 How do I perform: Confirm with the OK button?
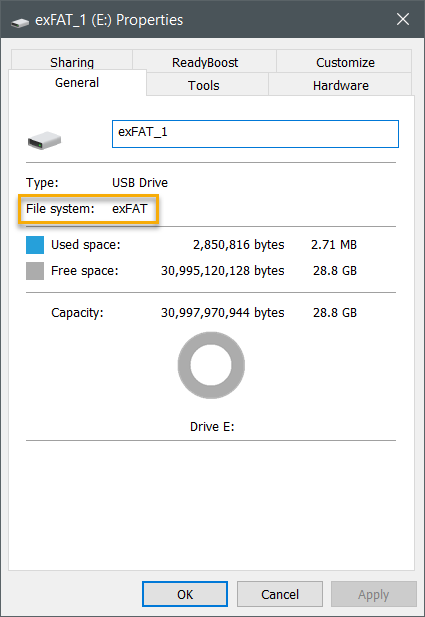coord(185,594)
